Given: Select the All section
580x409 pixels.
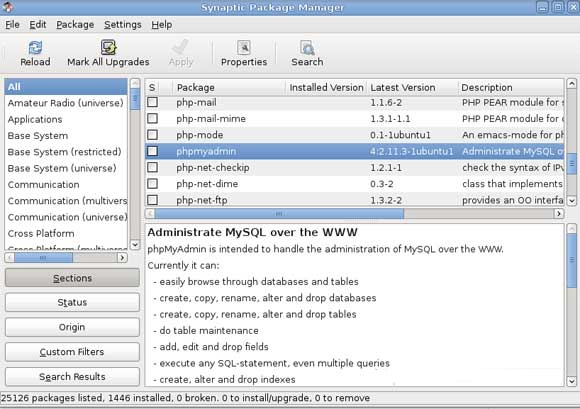Looking at the screenshot, I should coord(66,87).
